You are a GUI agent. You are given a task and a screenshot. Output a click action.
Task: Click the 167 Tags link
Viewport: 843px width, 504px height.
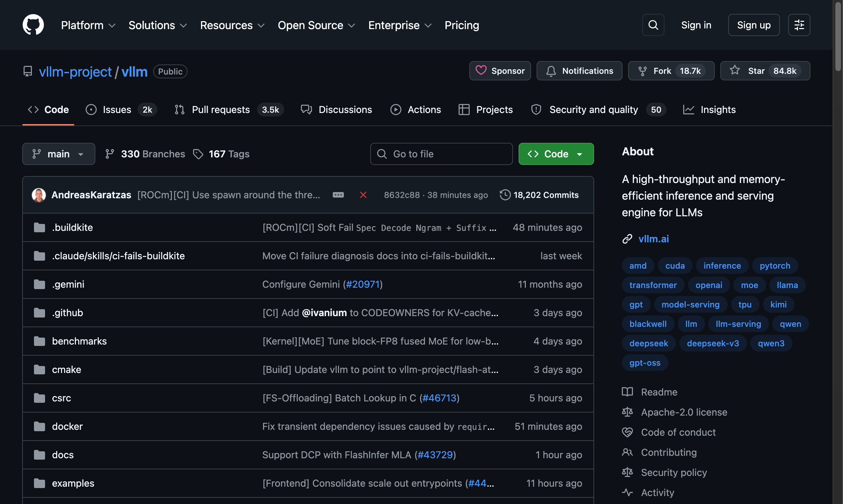point(221,154)
